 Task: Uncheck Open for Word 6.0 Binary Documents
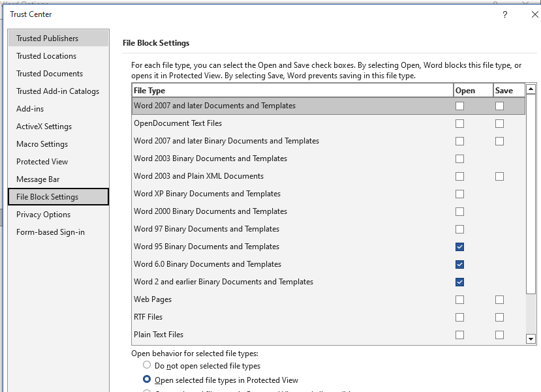459,264
